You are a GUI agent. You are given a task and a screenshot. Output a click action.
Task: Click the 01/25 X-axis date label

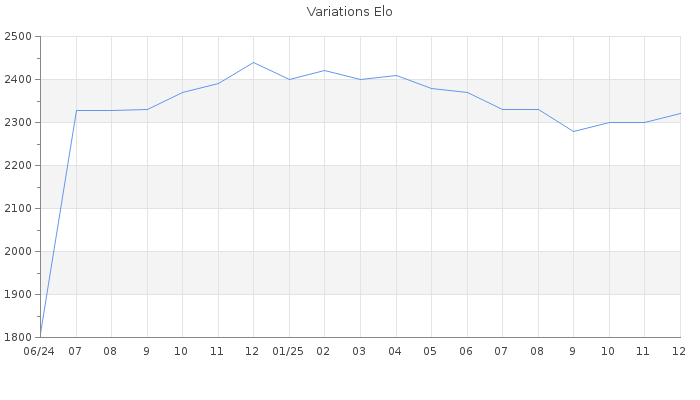288,352
